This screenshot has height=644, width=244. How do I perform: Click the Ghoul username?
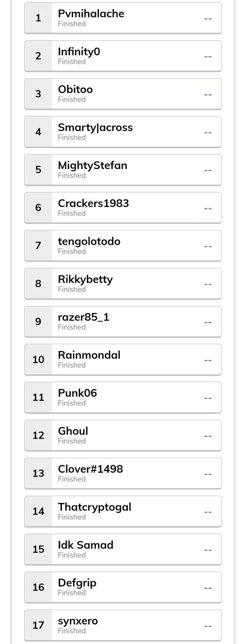click(x=73, y=431)
